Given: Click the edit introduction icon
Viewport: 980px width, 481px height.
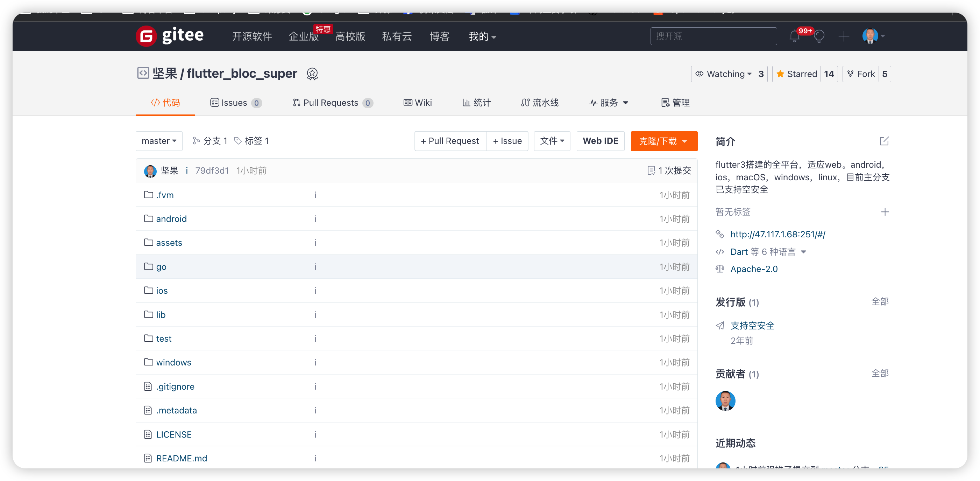Looking at the screenshot, I should 885,141.
